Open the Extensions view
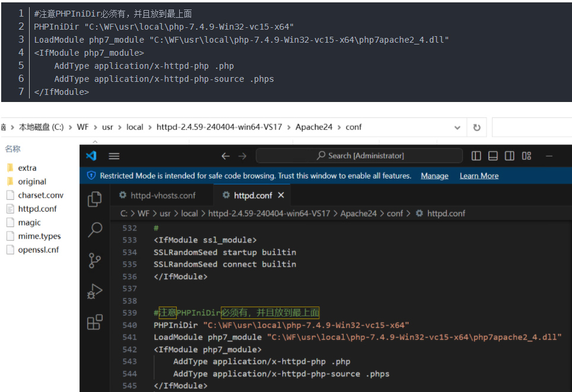The height and width of the screenshot is (392, 572). point(94,322)
